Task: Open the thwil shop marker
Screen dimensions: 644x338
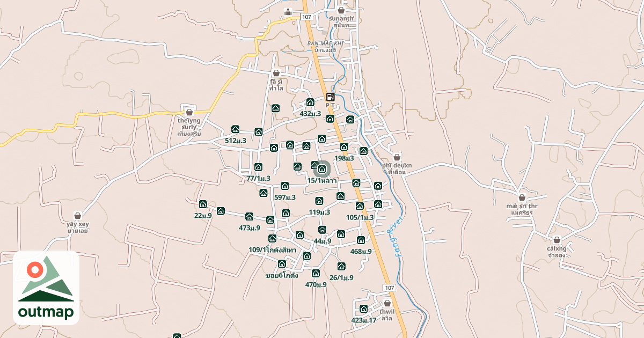Action: 387,303
